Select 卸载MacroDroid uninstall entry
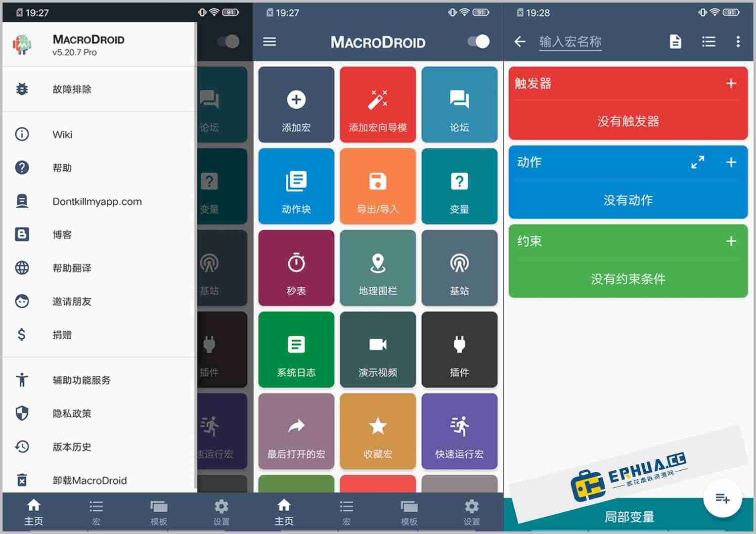This screenshot has height=534, width=756. pos(99,480)
